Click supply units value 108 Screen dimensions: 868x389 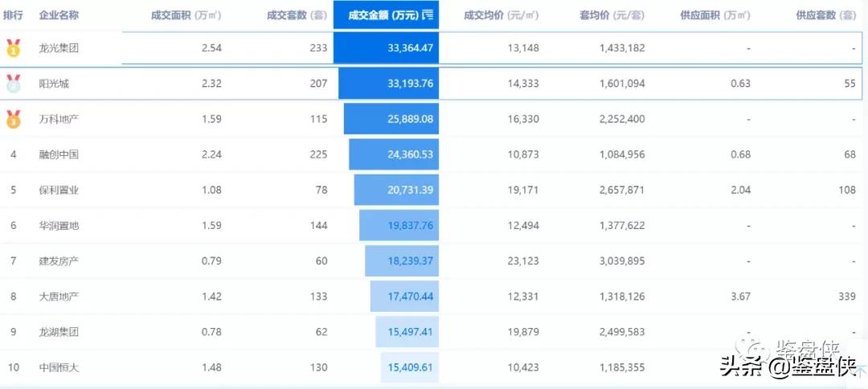pyautogui.click(x=847, y=190)
